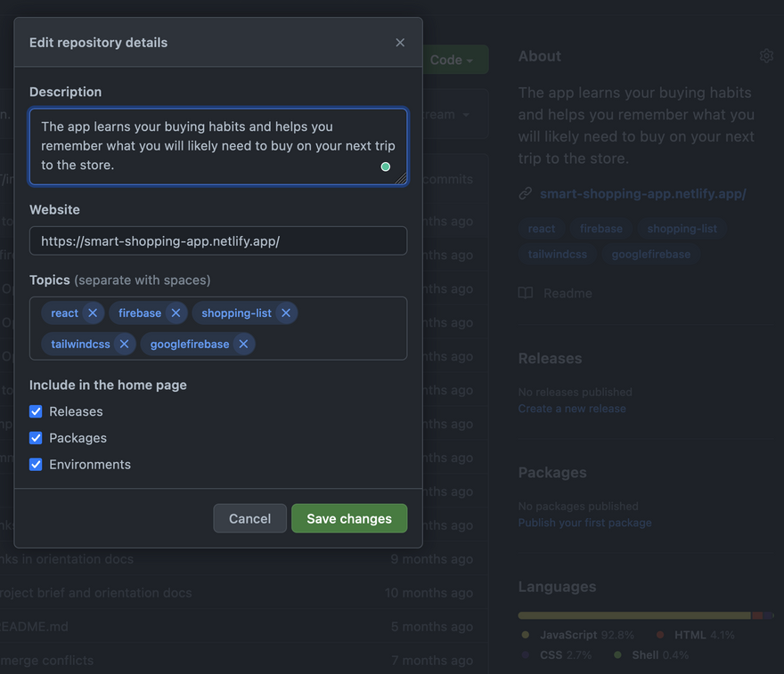Screen dimensions: 784x674
Task: Remove the shopping-list topic tag
Action: point(285,313)
